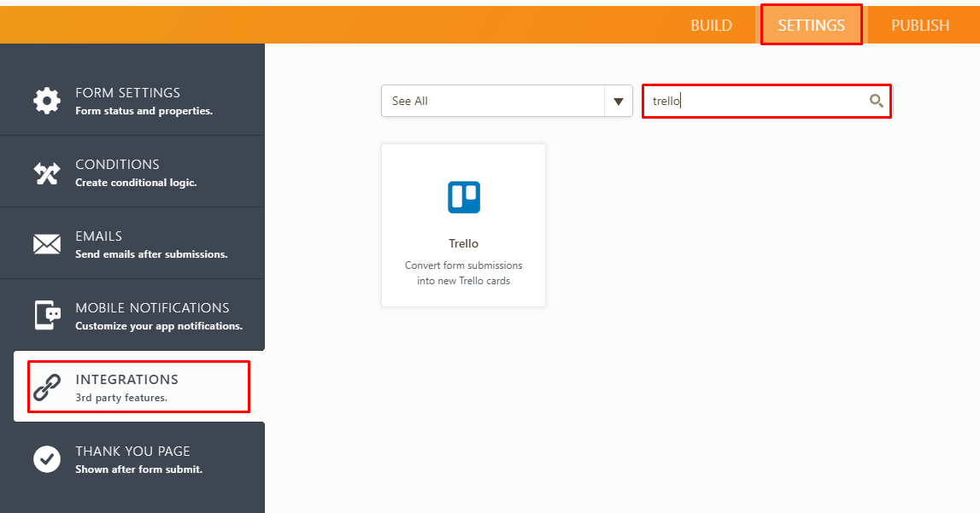Open the EMAILS label in sidebar

click(x=98, y=236)
